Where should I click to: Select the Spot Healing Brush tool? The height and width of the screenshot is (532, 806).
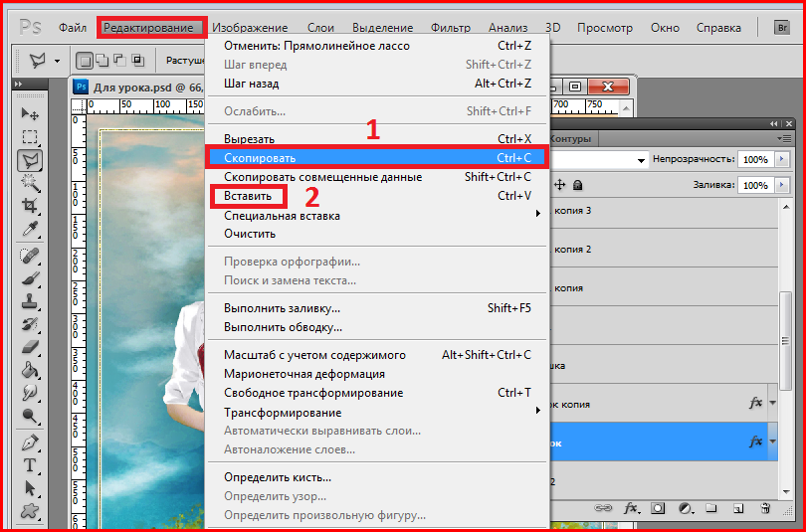click(x=30, y=256)
